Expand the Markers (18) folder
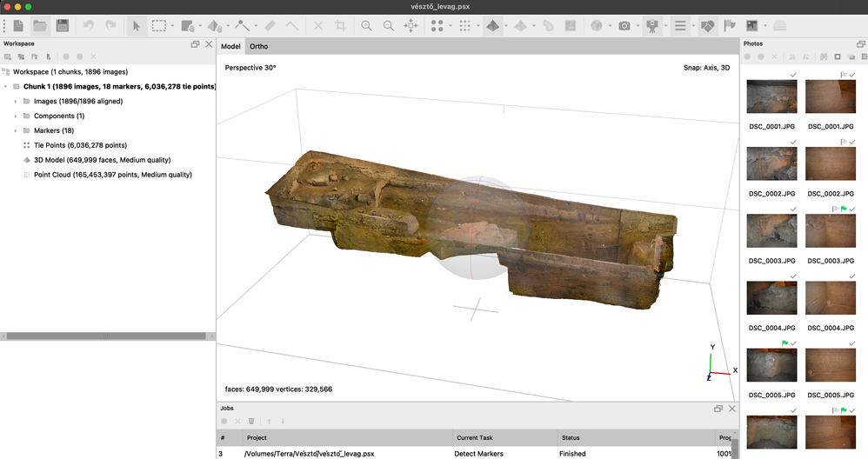This screenshot has width=868, height=459. pos(16,131)
